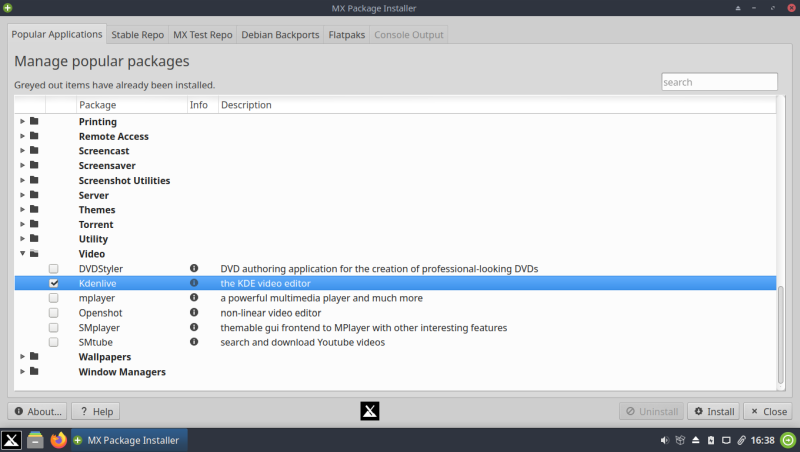
Task: Click the Remote Access folder icon
Action: tap(34, 136)
